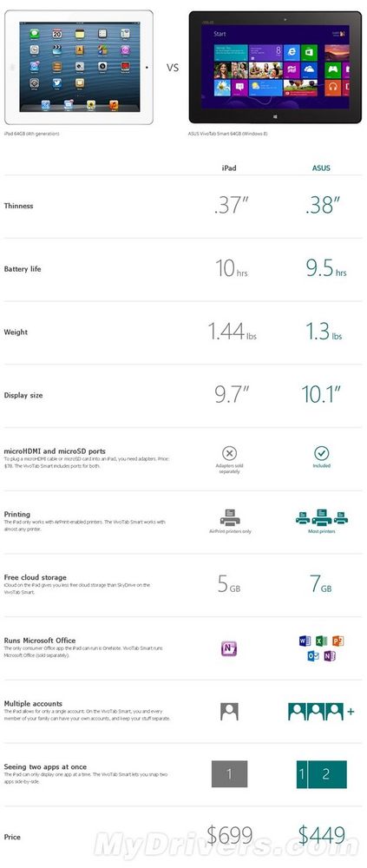This screenshot has height=868, width=367.
Task: Click the $699 iPad price
Action: 229,836
